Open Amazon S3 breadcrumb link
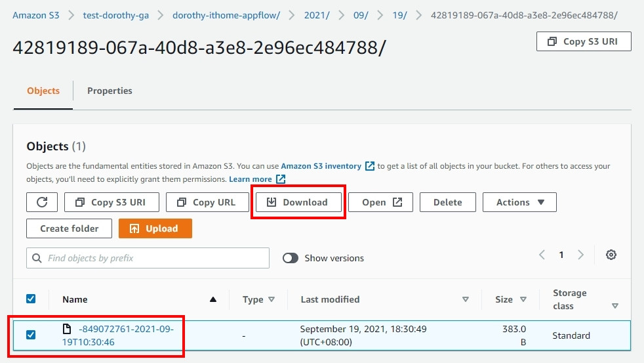644x363 pixels. pos(35,16)
